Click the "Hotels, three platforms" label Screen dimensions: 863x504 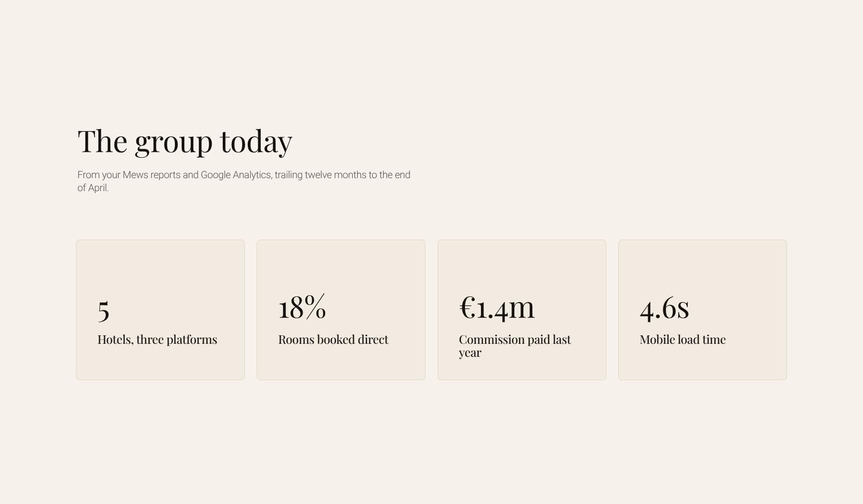[157, 339]
